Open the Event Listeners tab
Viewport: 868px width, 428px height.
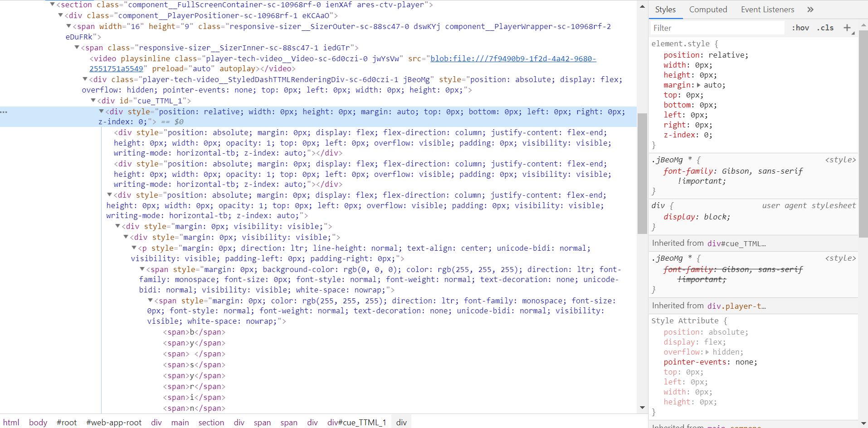tap(767, 9)
